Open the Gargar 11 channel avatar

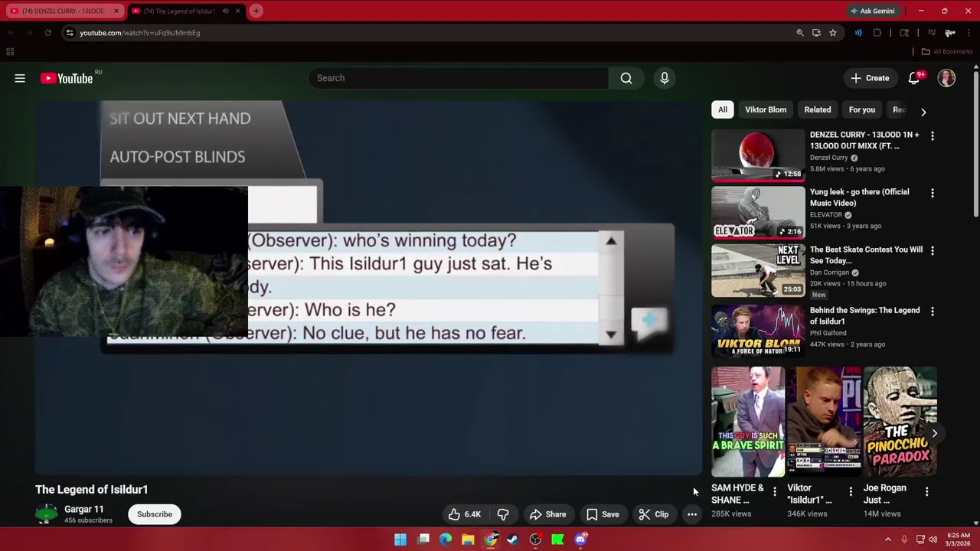click(46, 514)
